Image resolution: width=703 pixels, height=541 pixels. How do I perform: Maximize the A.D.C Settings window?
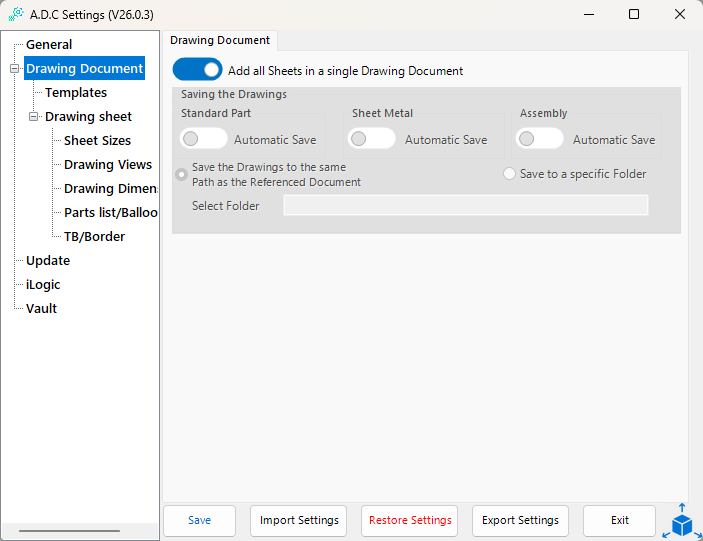(x=634, y=14)
